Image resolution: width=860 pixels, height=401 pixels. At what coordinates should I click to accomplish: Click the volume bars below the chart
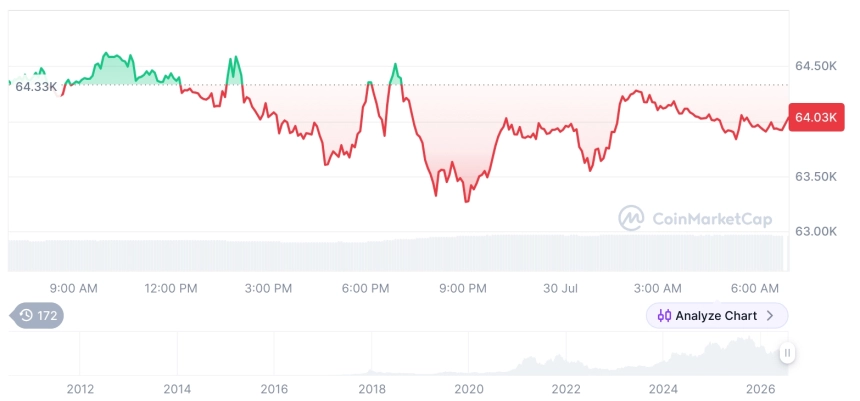click(x=396, y=254)
